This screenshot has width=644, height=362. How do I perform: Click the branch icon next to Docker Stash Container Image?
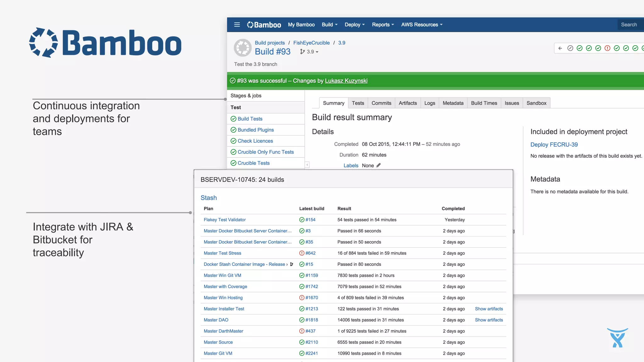tap(291, 264)
